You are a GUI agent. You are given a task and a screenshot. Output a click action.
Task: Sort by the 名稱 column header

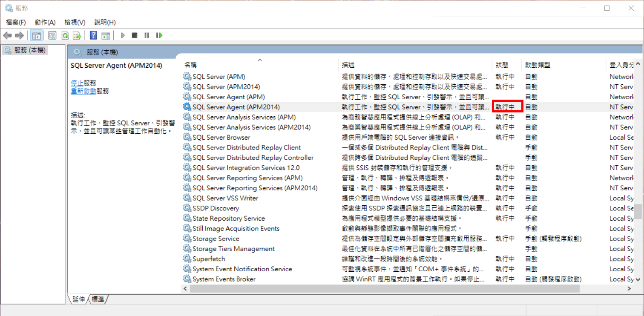click(260, 65)
